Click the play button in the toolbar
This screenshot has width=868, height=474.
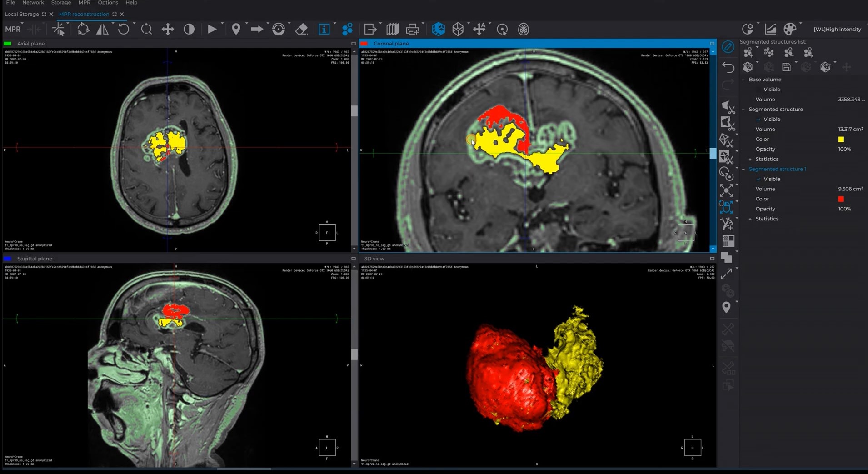coord(212,30)
